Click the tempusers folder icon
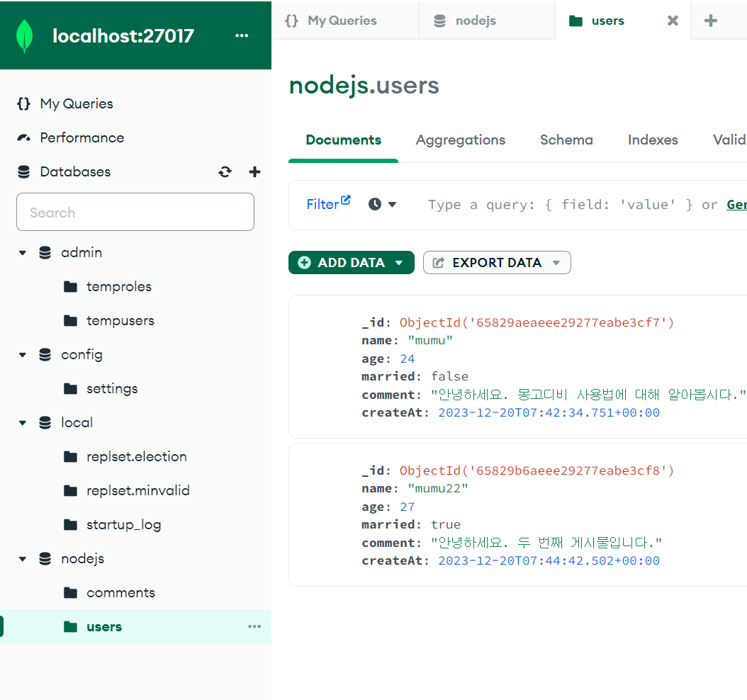The width and height of the screenshot is (747, 700). click(x=70, y=321)
